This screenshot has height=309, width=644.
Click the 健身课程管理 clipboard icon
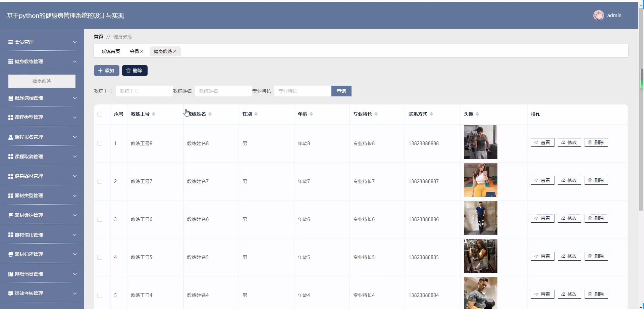click(11, 98)
